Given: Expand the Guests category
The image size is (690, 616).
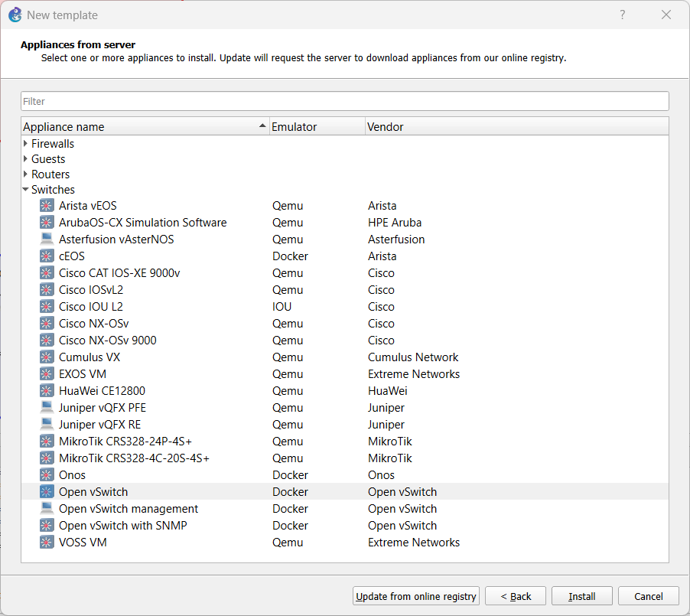Looking at the screenshot, I should point(25,159).
